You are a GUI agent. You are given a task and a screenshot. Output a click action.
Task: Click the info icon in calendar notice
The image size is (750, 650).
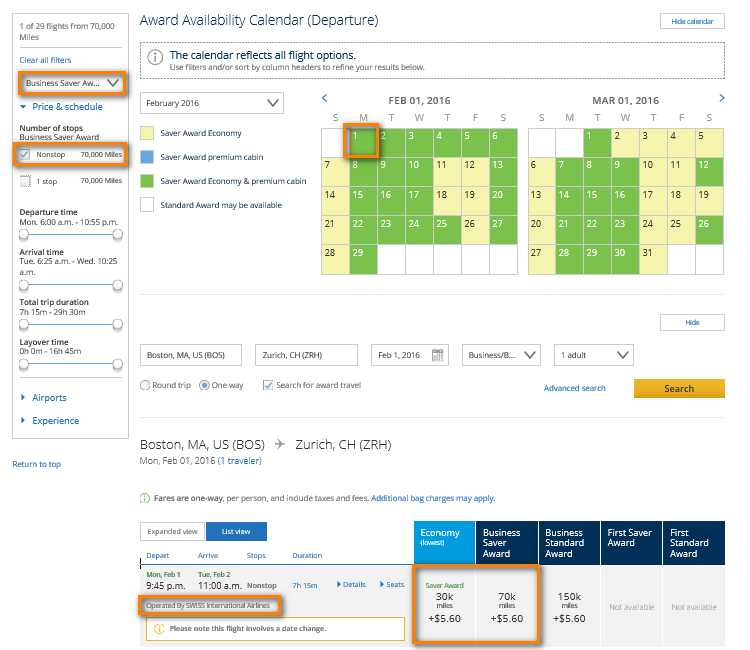pyautogui.click(x=156, y=59)
